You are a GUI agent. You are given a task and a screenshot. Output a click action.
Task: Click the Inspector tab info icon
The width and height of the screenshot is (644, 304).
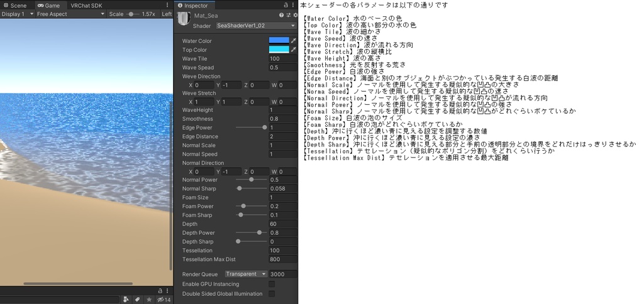[180, 5]
